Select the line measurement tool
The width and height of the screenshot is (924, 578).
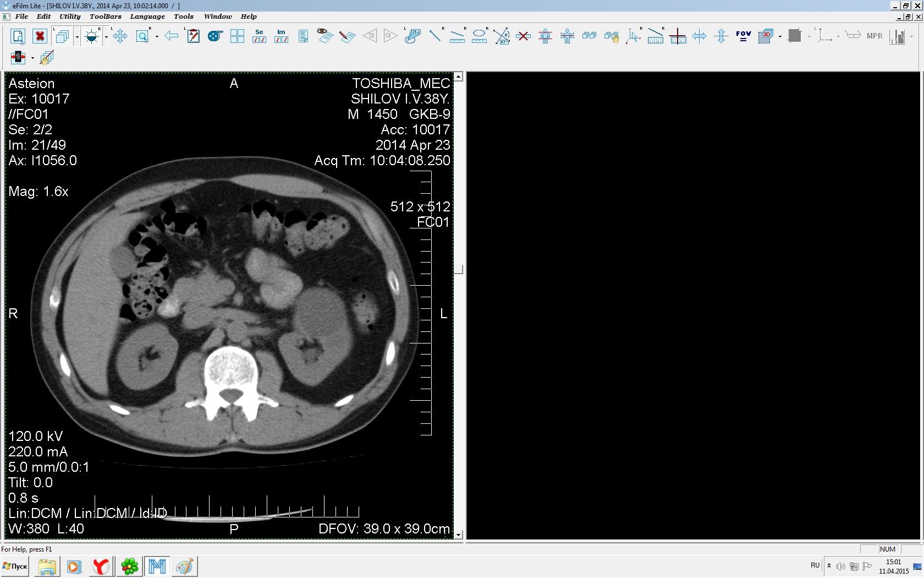[435, 36]
